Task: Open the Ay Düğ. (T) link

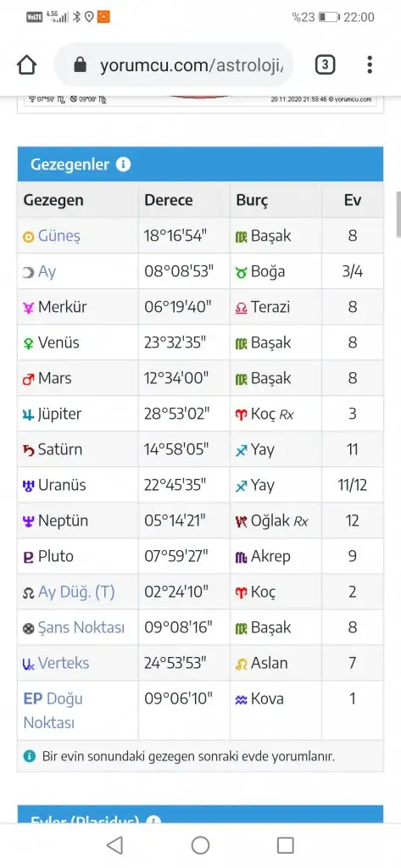Action: [x=76, y=592]
